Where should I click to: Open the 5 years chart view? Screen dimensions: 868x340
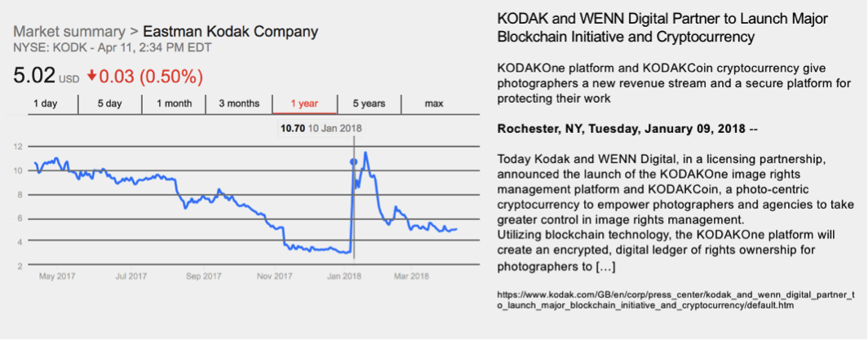pos(370,104)
